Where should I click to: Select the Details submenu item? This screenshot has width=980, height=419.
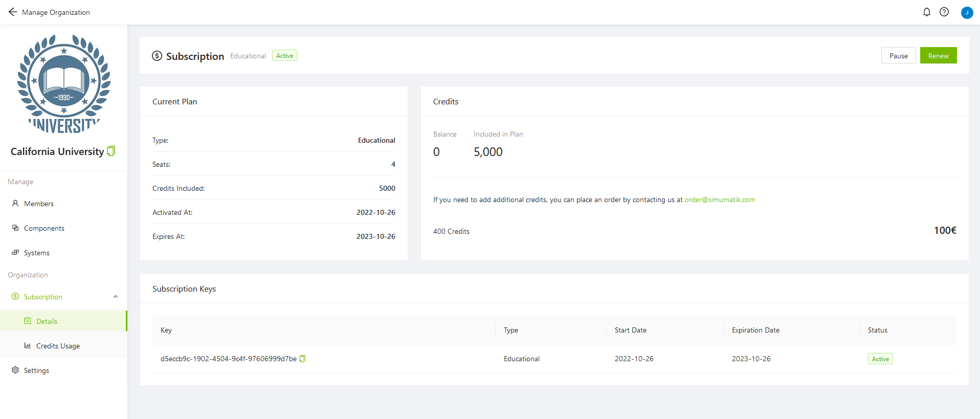coord(47,321)
